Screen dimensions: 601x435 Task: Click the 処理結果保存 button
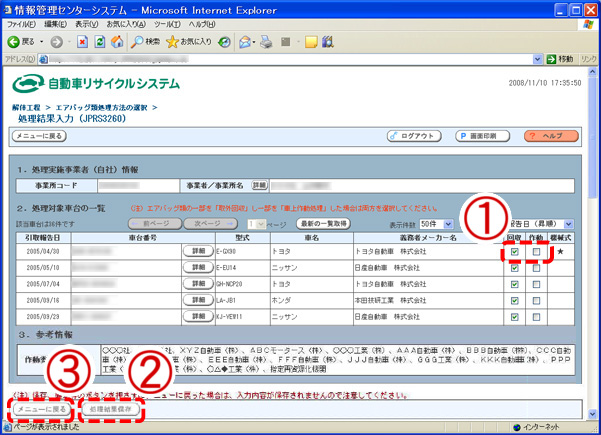coord(110,409)
